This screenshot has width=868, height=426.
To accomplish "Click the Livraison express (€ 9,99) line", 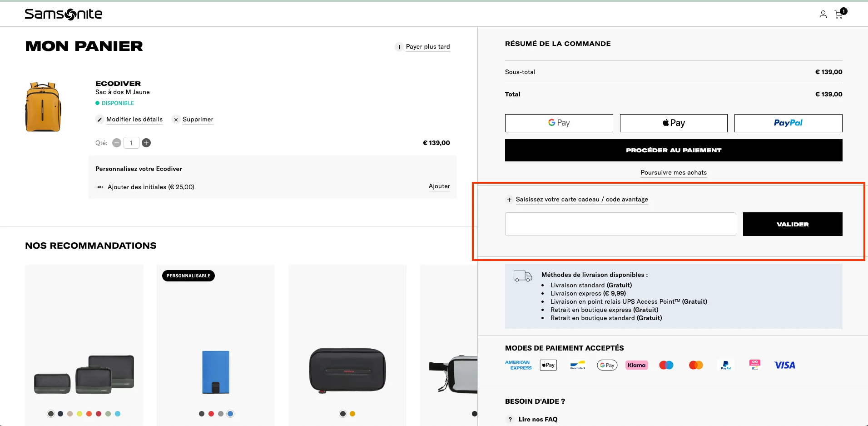I will (588, 294).
